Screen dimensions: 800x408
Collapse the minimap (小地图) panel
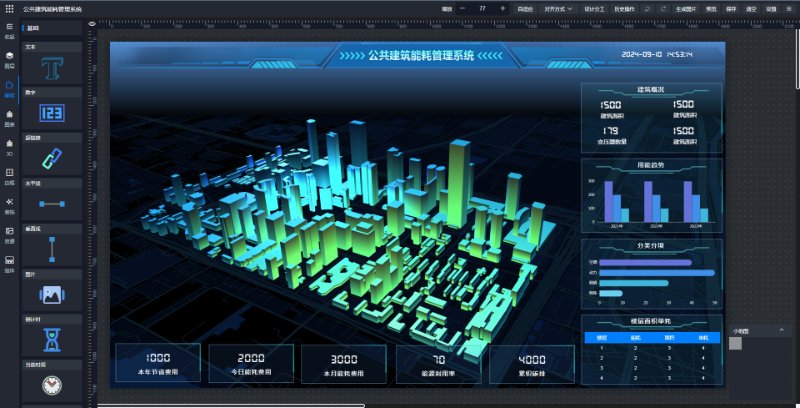tap(782, 330)
